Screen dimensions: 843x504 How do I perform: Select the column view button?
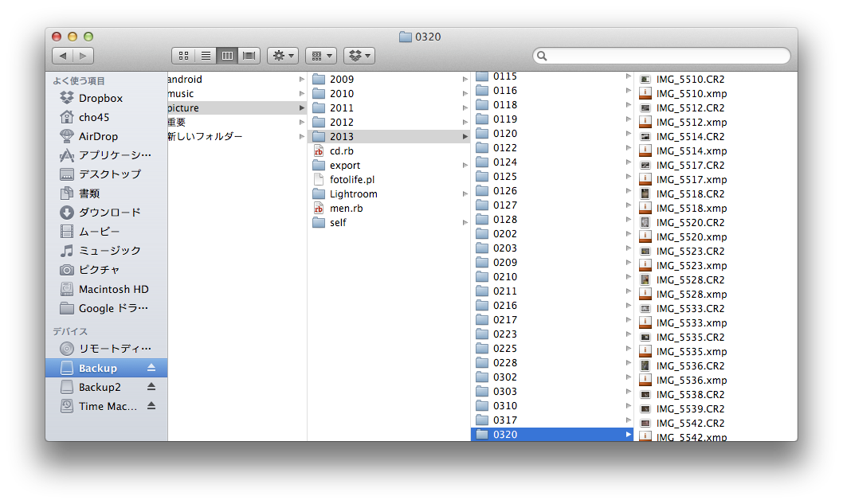tap(228, 56)
